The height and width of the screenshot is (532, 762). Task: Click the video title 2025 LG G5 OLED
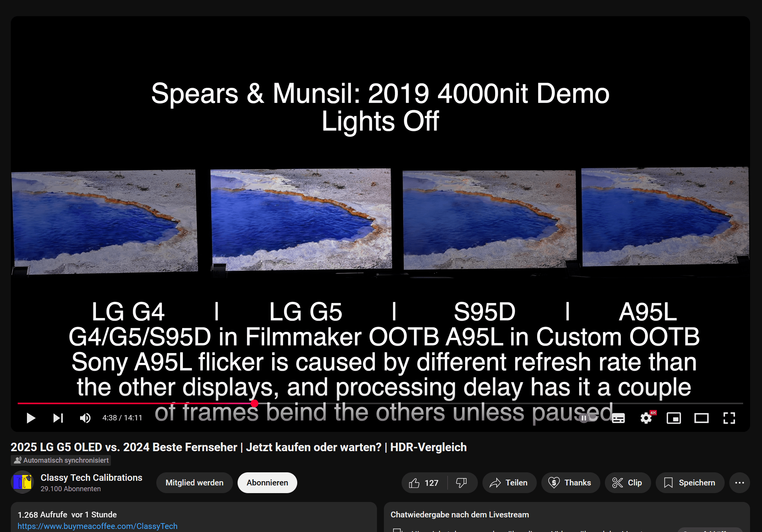pyautogui.click(x=238, y=447)
